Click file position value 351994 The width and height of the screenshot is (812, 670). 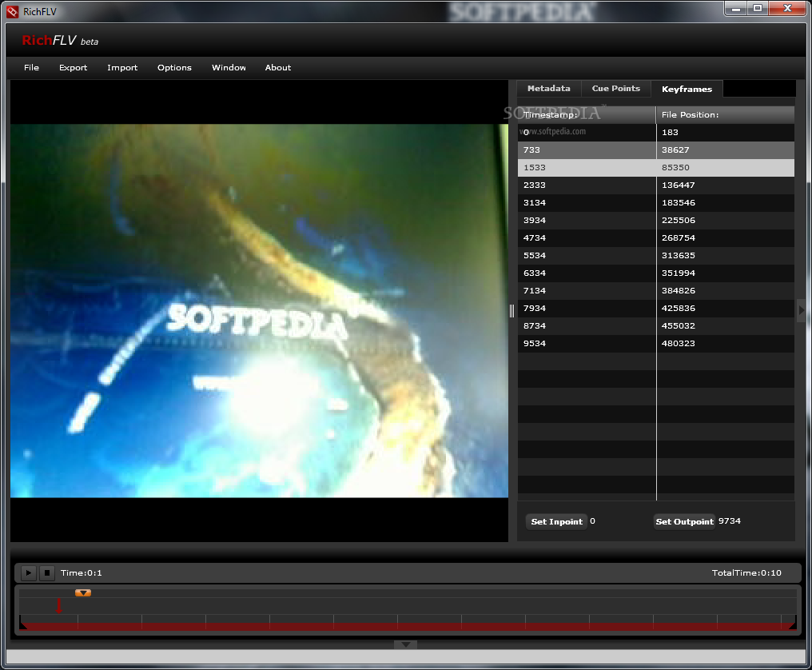(x=678, y=273)
